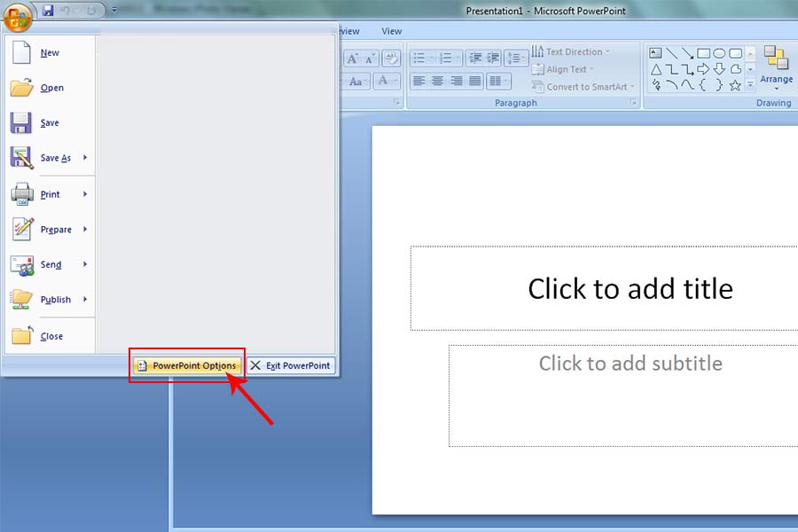Expand Print submenu arrow

point(85,194)
